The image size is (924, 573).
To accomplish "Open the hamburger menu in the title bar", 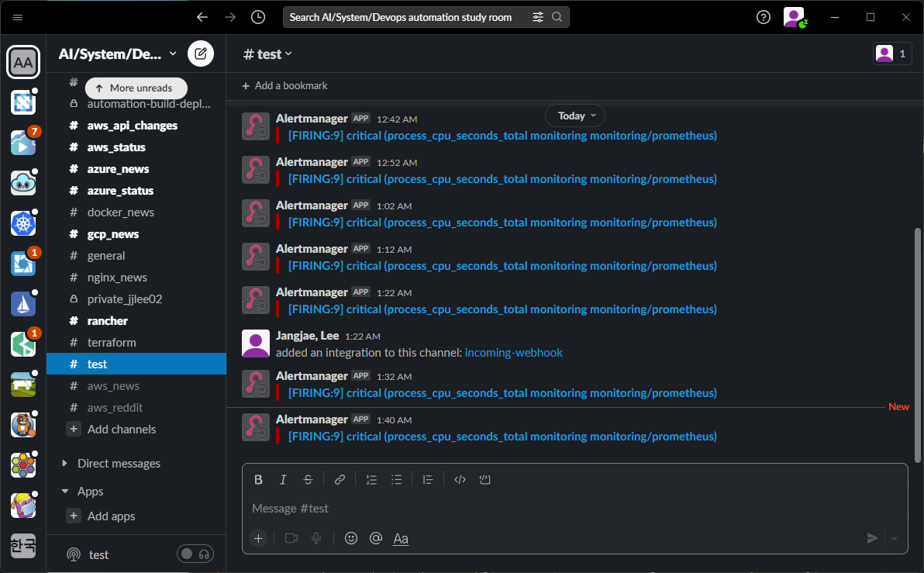I will point(18,17).
